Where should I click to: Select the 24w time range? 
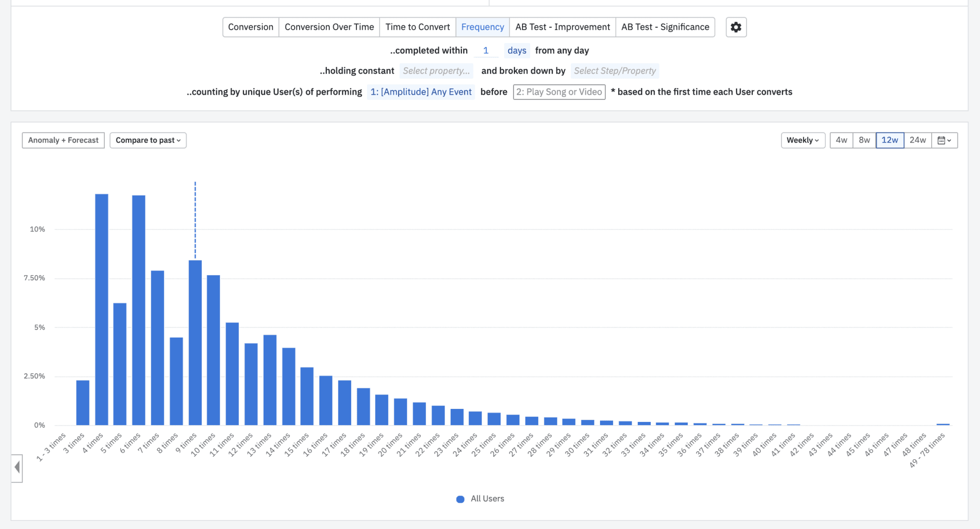917,140
